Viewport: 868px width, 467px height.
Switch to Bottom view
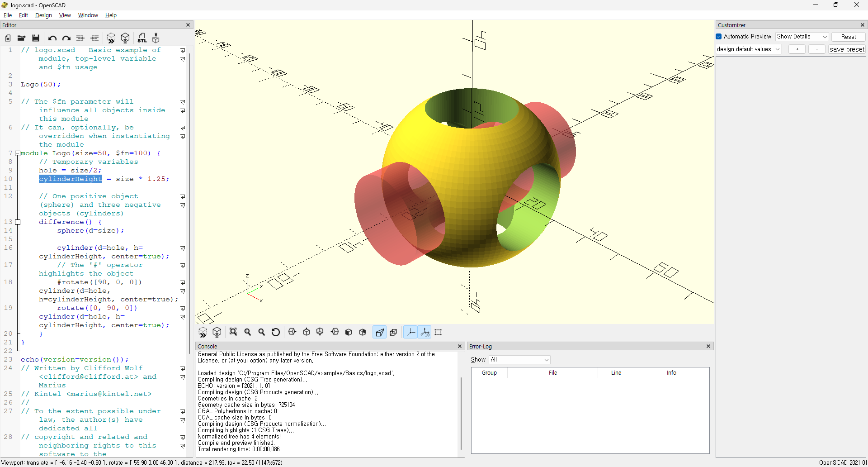(x=320, y=332)
